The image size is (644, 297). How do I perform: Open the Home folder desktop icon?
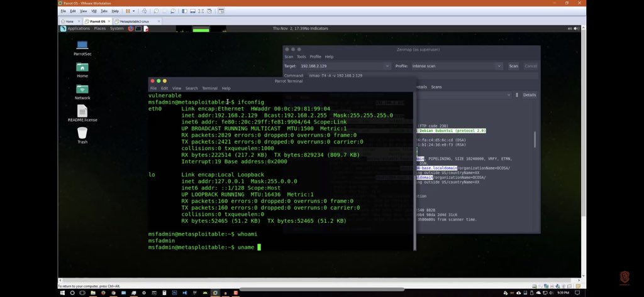point(82,70)
